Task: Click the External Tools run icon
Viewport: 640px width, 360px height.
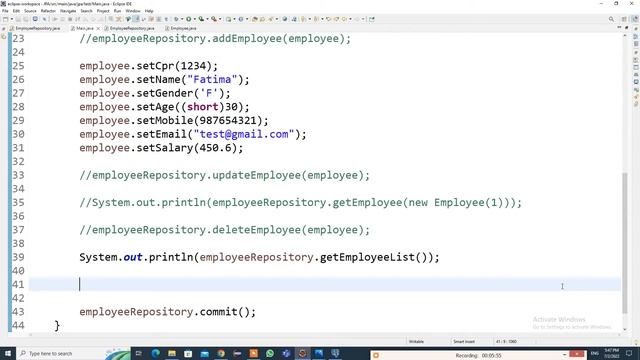Action: (213, 19)
